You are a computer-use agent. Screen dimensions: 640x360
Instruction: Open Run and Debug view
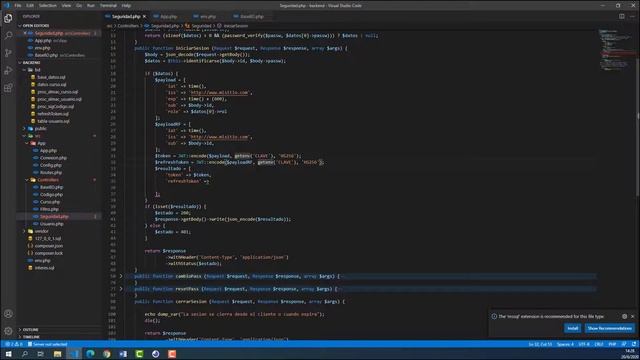coord(8,71)
